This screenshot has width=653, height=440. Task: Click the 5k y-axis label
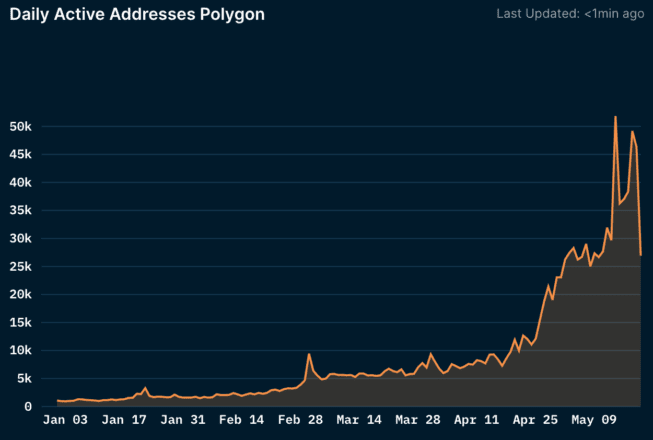point(24,378)
